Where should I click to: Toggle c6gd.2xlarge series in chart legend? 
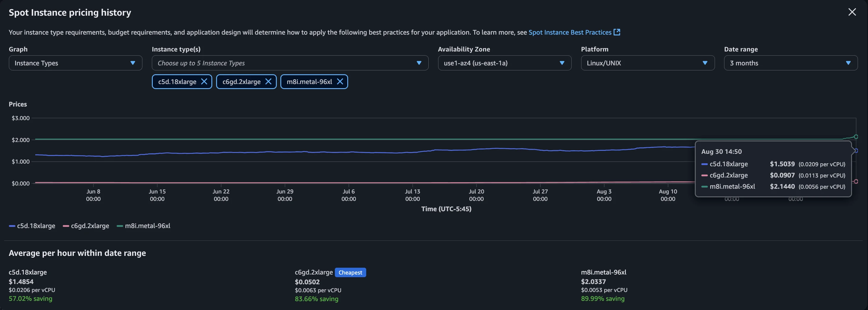(86, 226)
